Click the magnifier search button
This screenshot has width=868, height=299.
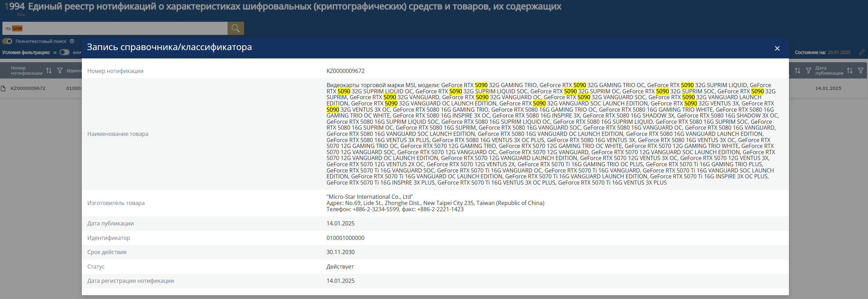[236, 28]
